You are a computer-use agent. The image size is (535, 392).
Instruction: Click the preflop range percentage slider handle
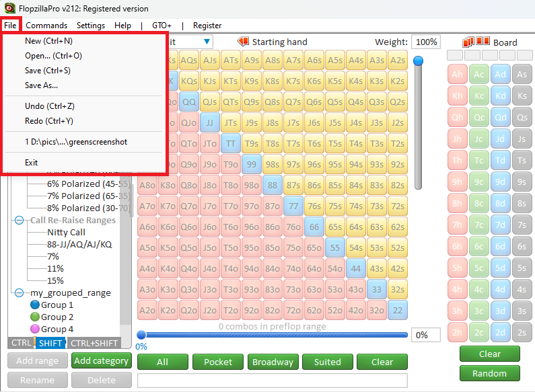click(141, 335)
